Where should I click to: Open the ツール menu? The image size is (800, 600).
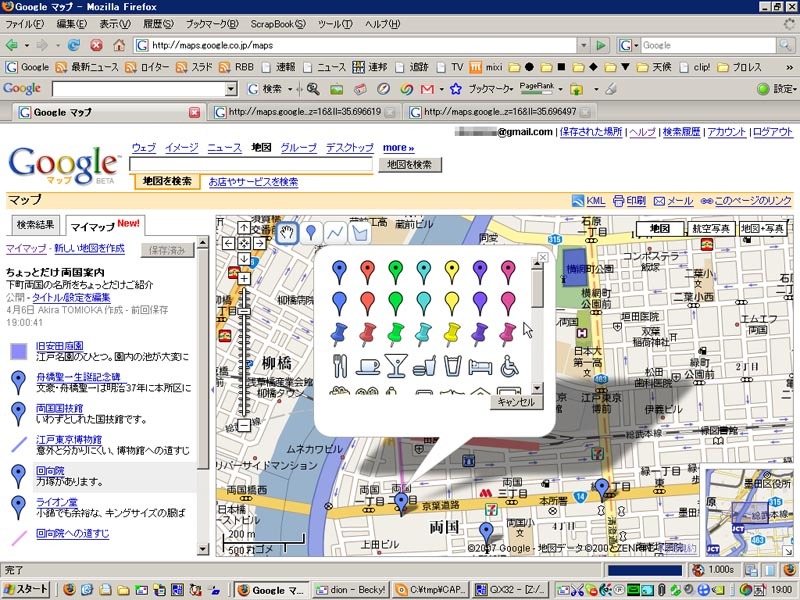pos(335,24)
